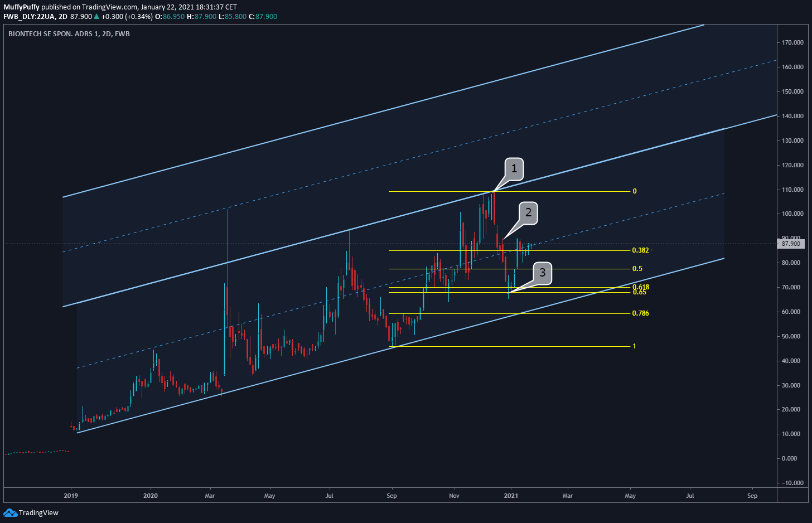This screenshot has height=523, width=812.
Task: Click the Sep label between Jul and Nov
Action: point(391,496)
